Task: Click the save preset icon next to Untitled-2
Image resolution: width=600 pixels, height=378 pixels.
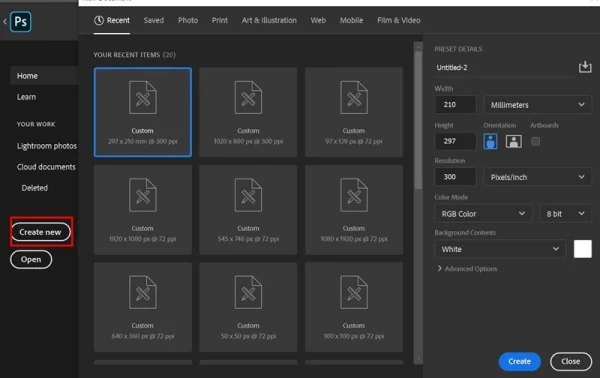Action: (x=585, y=67)
